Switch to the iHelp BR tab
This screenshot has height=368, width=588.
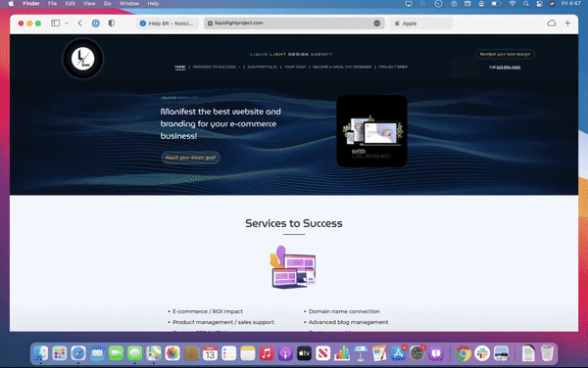[167, 23]
